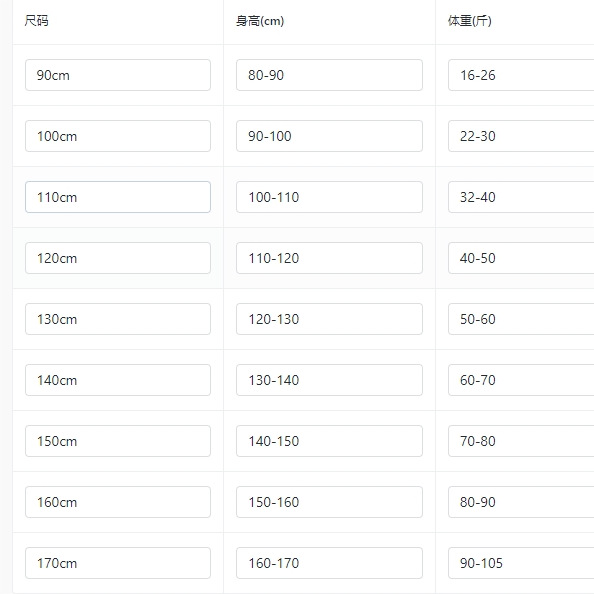The image size is (594, 594).
Task: Select the 140cm size field
Action: [118, 380]
